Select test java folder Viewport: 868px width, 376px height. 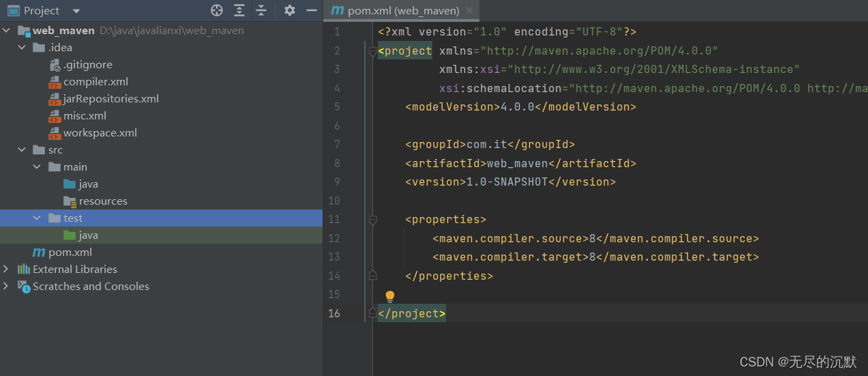coord(89,235)
